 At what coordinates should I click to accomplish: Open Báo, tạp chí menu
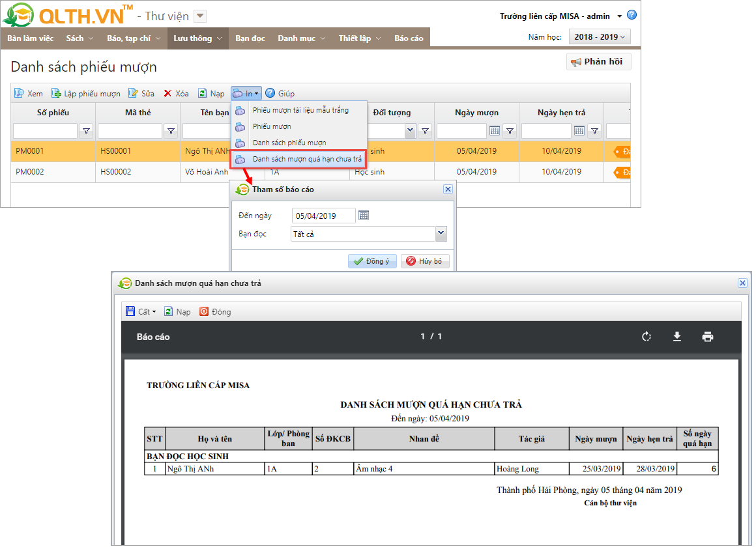click(134, 38)
